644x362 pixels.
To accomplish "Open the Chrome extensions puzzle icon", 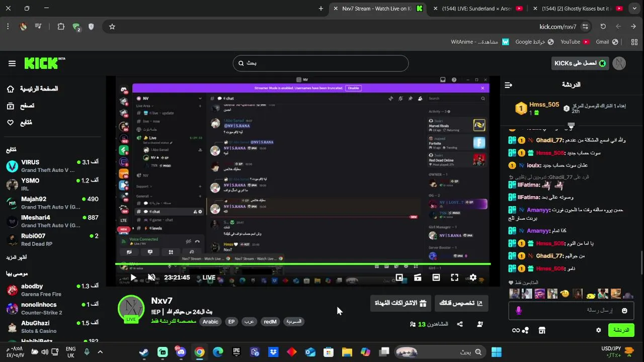I will 61,27.
